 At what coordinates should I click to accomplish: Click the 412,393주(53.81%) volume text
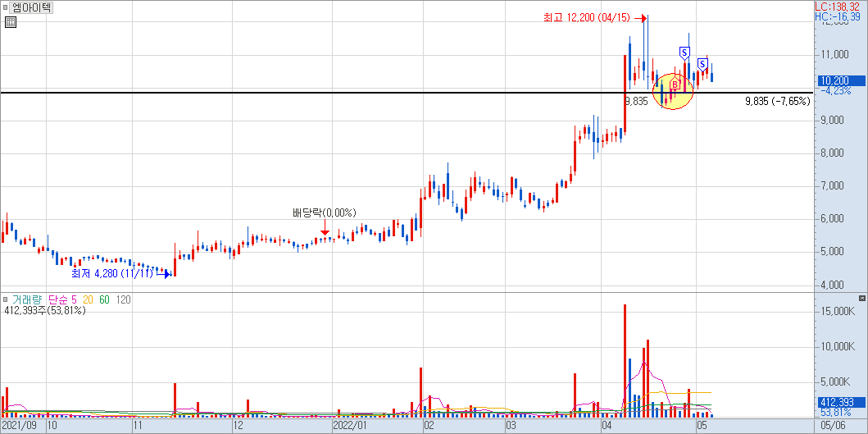pyautogui.click(x=44, y=310)
